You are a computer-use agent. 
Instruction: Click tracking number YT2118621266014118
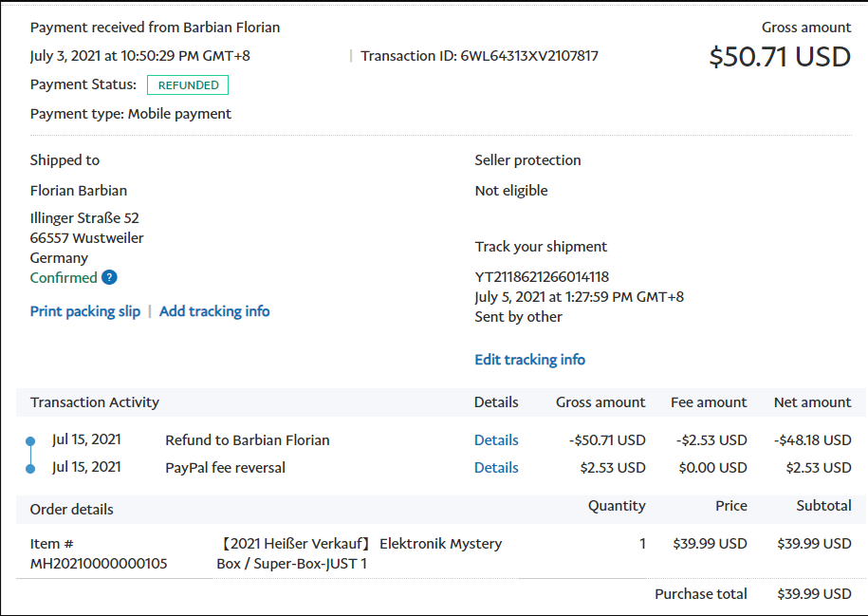coord(542,277)
